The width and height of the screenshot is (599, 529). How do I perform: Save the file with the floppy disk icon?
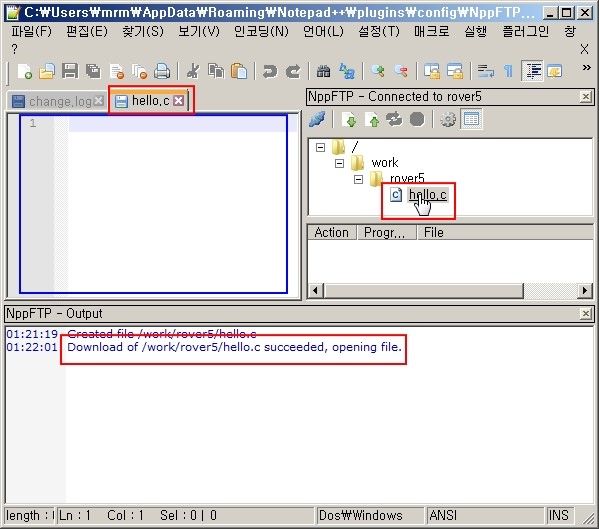tap(70, 71)
